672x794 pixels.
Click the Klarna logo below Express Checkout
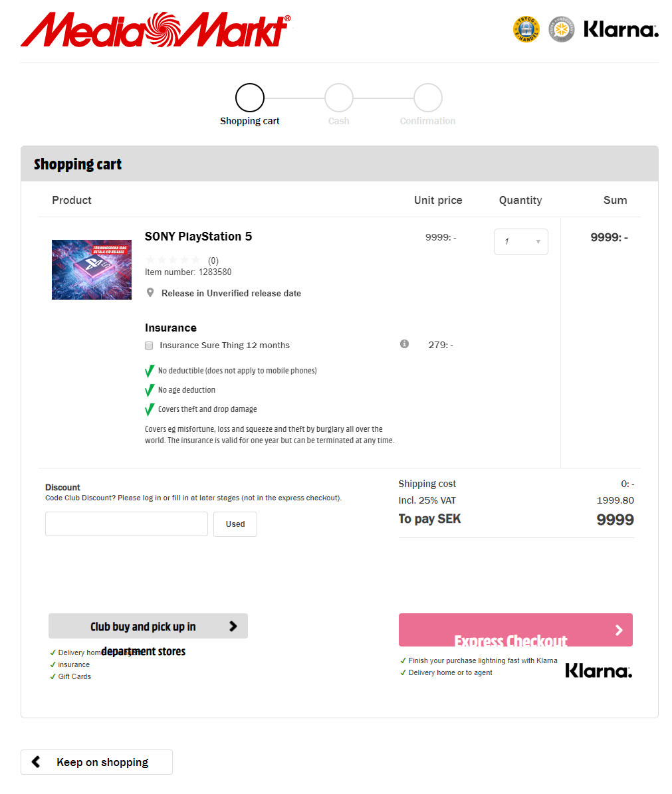598,671
